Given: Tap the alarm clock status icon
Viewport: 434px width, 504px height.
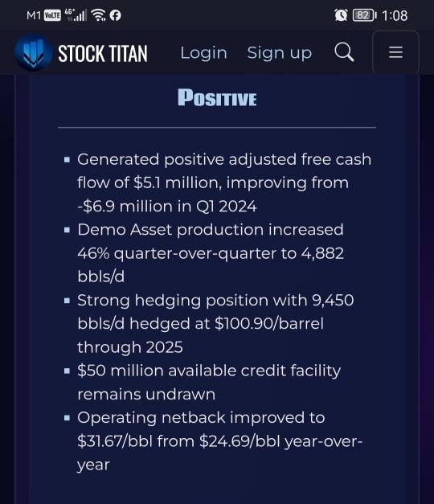Looking at the screenshot, I should point(341,15).
